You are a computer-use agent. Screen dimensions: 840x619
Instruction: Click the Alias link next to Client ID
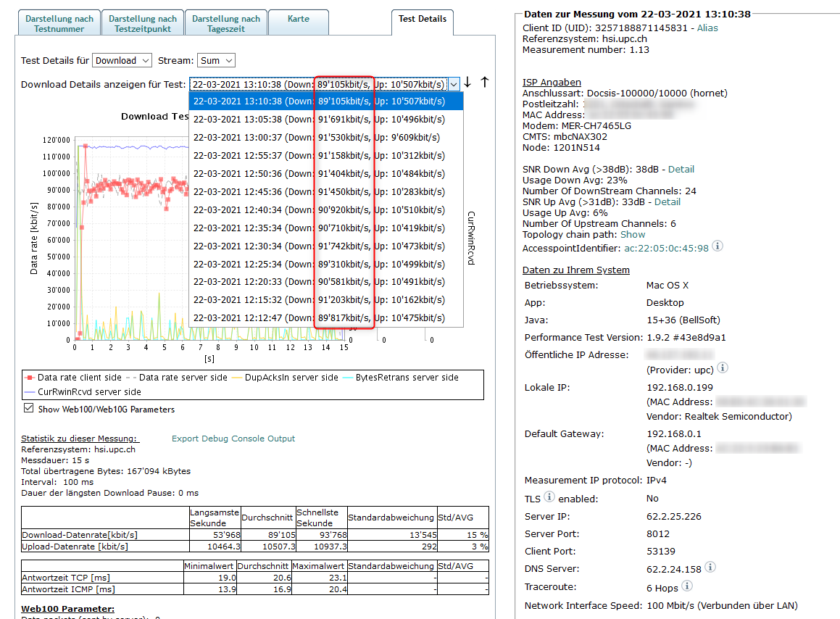pos(709,28)
